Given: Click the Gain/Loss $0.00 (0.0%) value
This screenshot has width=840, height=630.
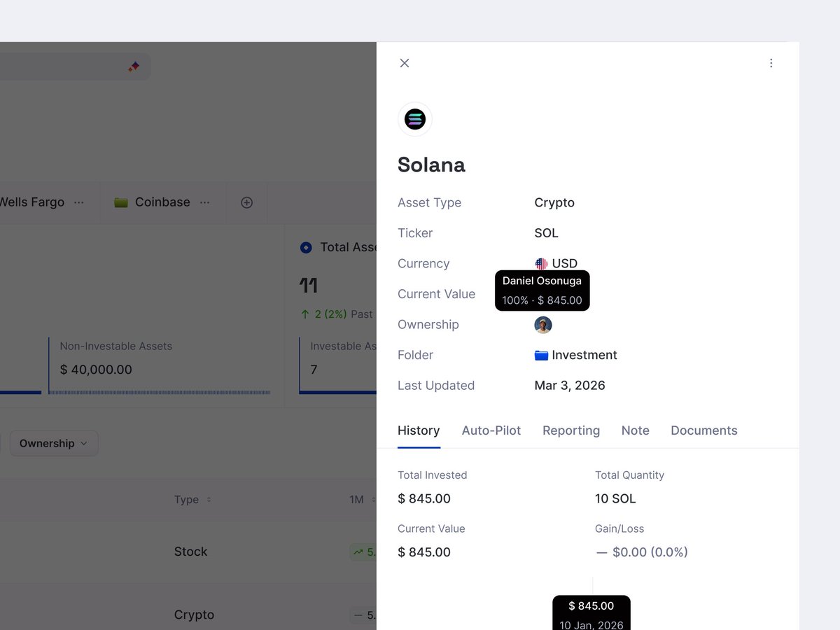Looking at the screenshot, I should pos(642,552).
